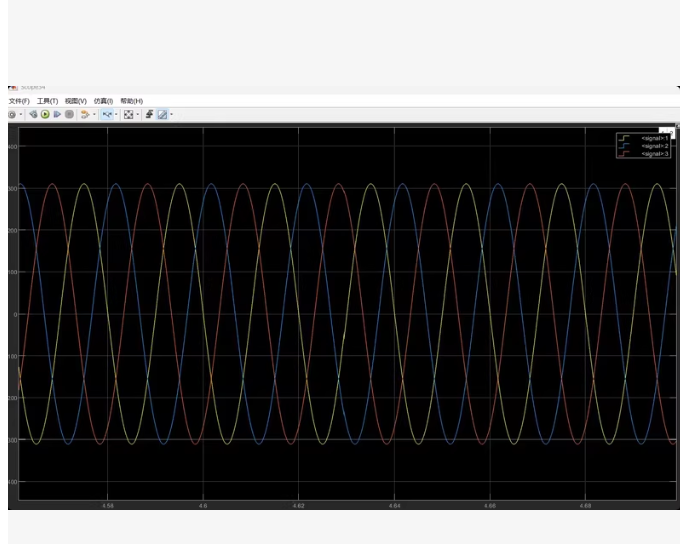This screenshot has width=694, height=544.
Task: Toggle the cursor measurements tool
Action: (162, 115)
